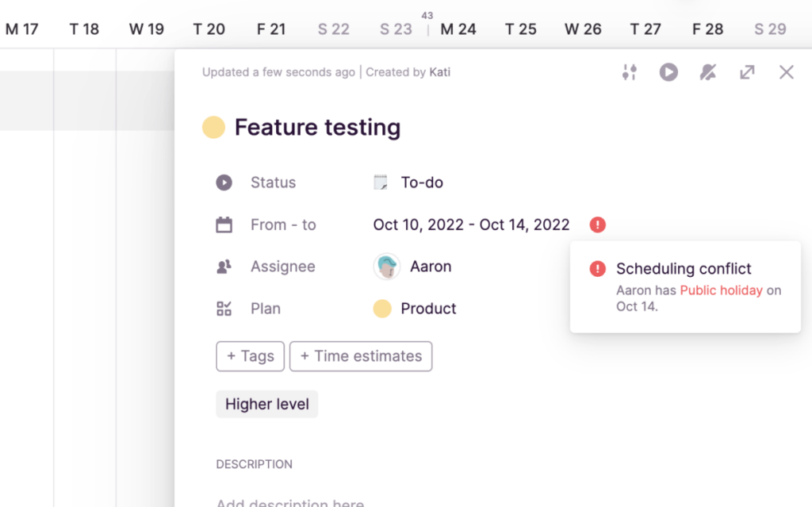The height and width of the screenshot is (507, 812).
Task: Start the timer via play icon
Action: coord(668,71)
